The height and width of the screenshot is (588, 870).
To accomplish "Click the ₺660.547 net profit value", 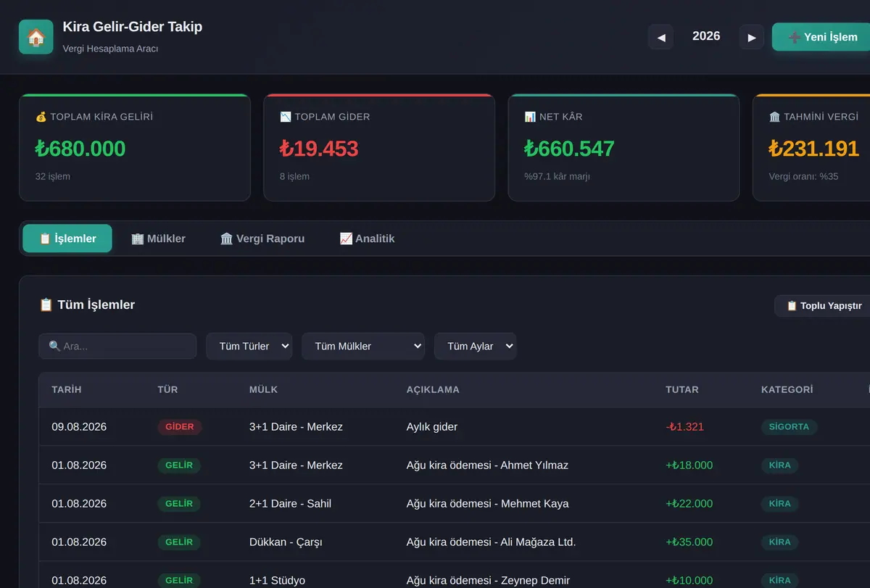I will tap(569, 149).
